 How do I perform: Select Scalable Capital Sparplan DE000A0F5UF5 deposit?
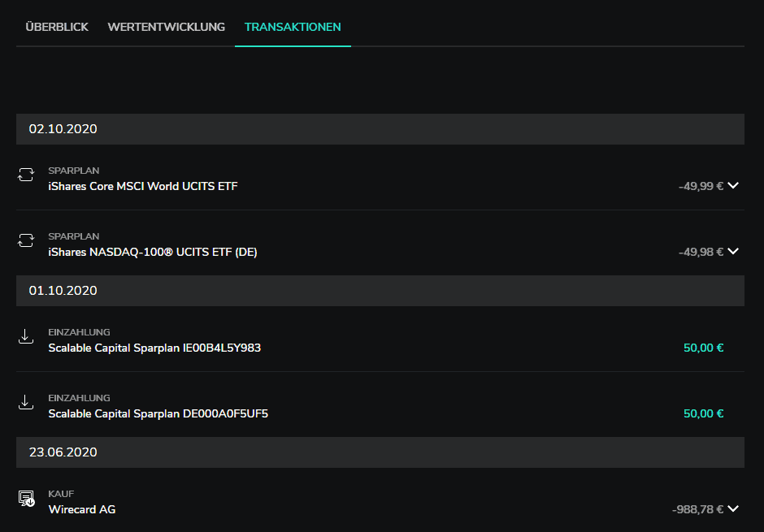(380, 405)
